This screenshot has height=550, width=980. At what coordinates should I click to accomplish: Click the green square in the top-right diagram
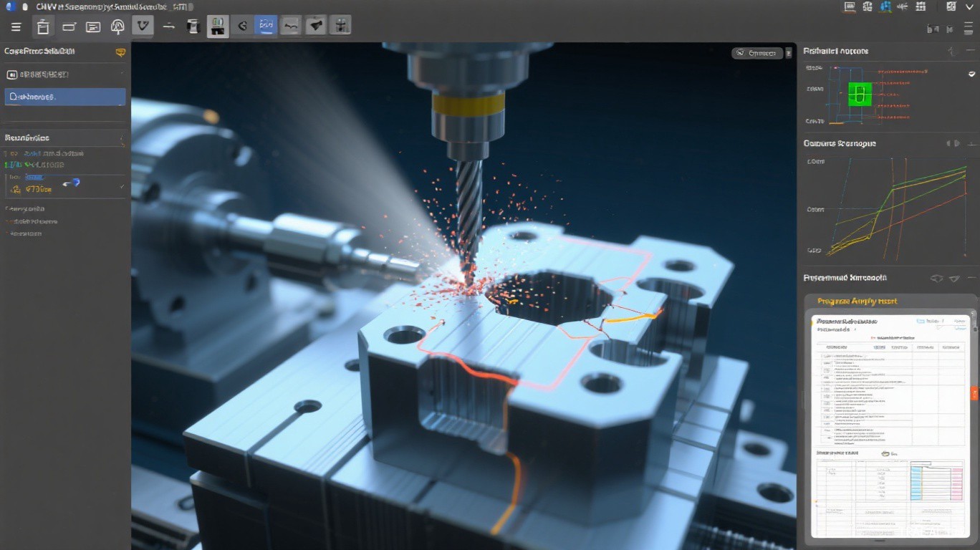pos(860,94)
